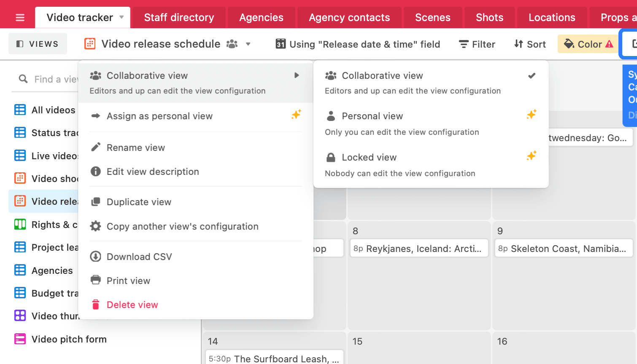Image resolution: width=637 pixels, height=364 pixels.
Task: Expand the Collaborative view submenu arrow
Action: coord(297,75)
